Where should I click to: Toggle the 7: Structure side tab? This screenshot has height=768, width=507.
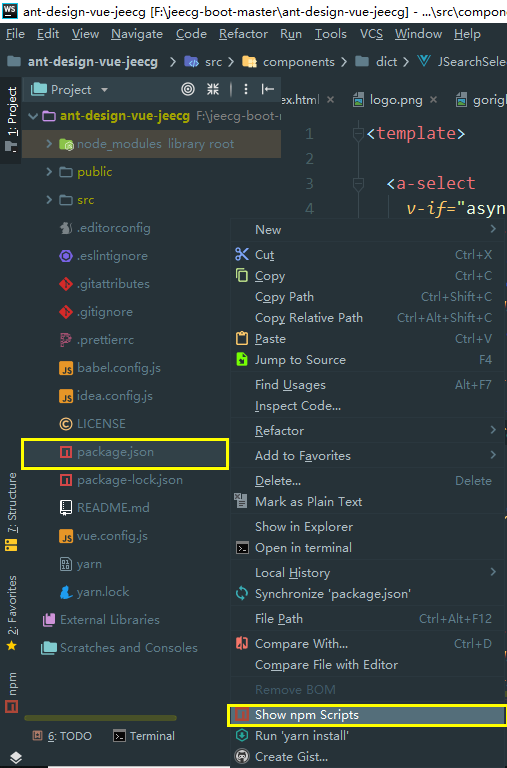[x=12, y=511]
